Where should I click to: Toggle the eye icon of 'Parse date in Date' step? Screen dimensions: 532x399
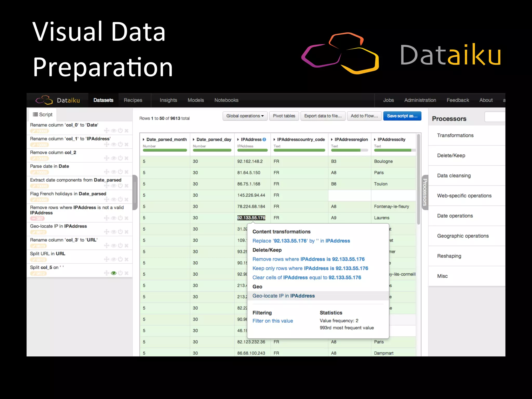point(114,172)
